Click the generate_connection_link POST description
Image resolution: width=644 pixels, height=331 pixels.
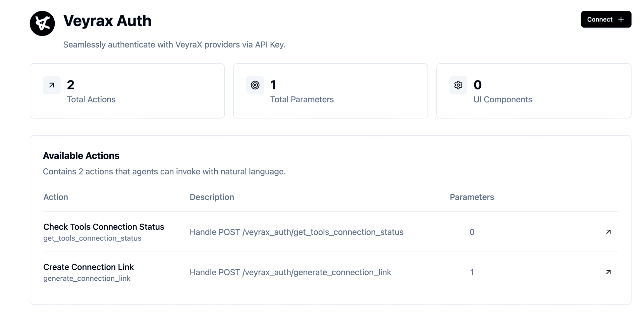[290, 272]
